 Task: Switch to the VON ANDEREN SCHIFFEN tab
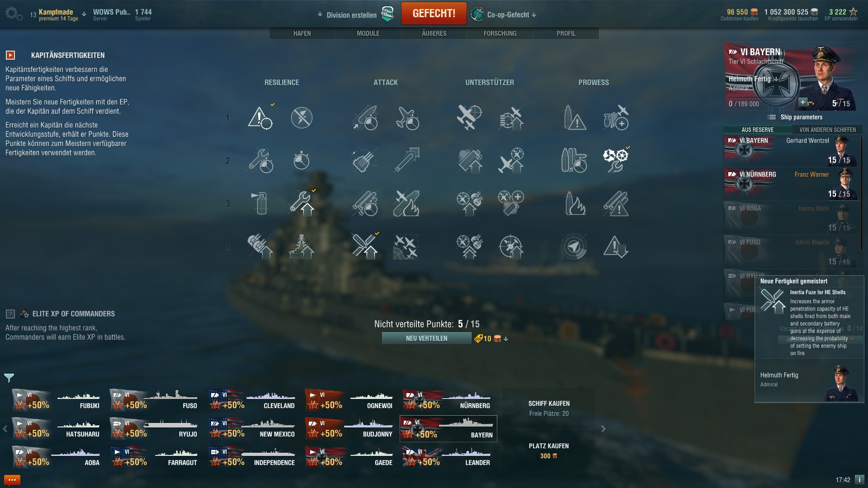coord(827,130)
